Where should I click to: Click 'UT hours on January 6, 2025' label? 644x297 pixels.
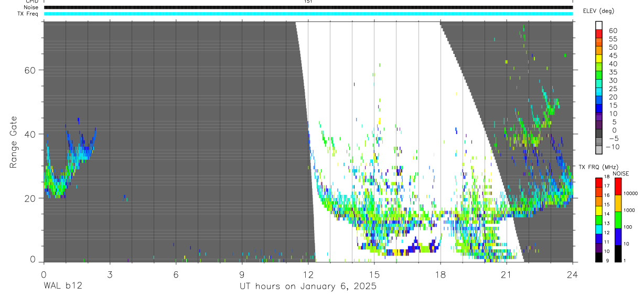pos(308,286)
